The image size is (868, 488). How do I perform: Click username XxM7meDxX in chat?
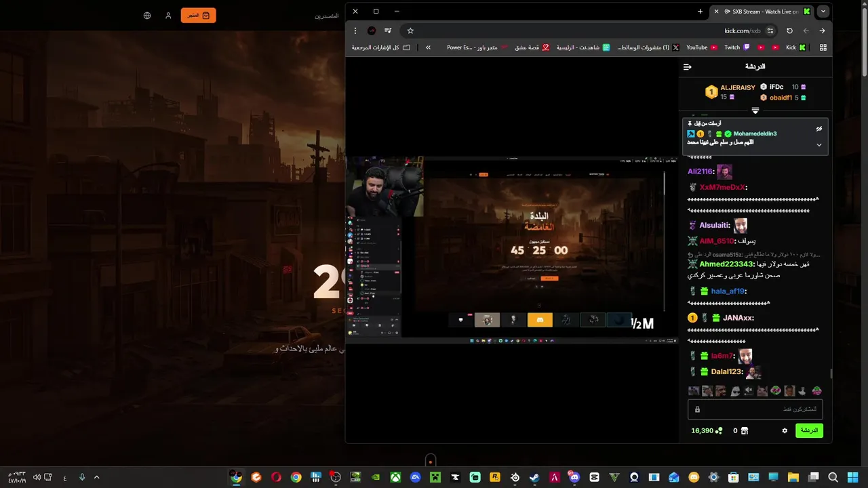pyautogui.click(x=722, y=187)
